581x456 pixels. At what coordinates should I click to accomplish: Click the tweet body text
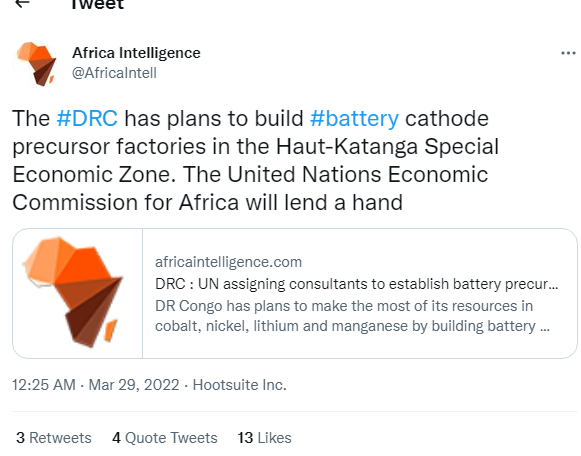(256, 160)
